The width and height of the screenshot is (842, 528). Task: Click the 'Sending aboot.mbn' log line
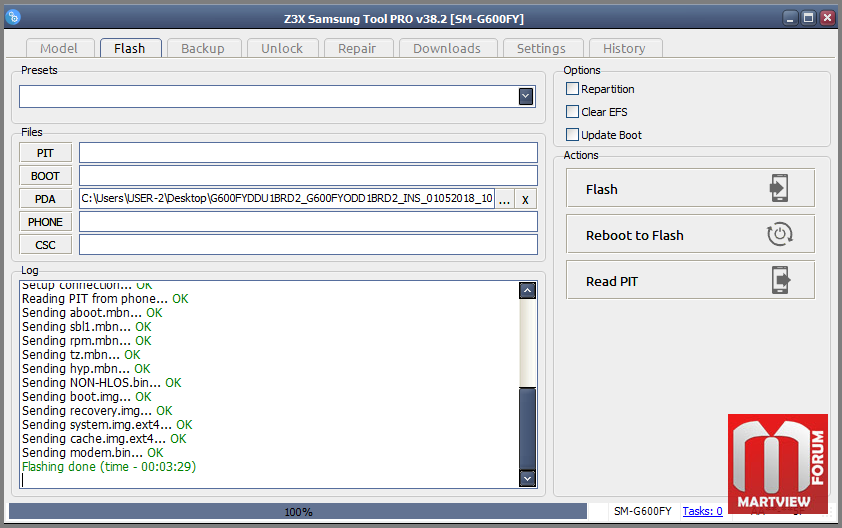92,313
